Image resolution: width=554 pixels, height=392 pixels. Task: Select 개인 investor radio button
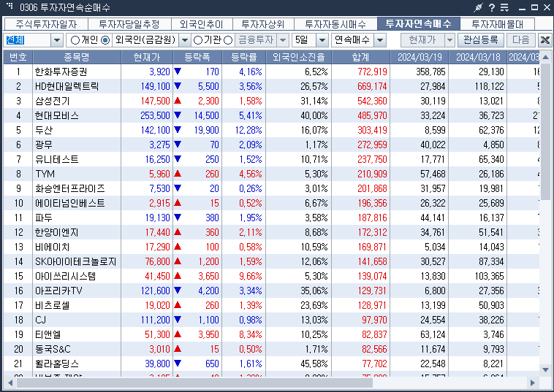pyautogui.click(x=75, y=40)
